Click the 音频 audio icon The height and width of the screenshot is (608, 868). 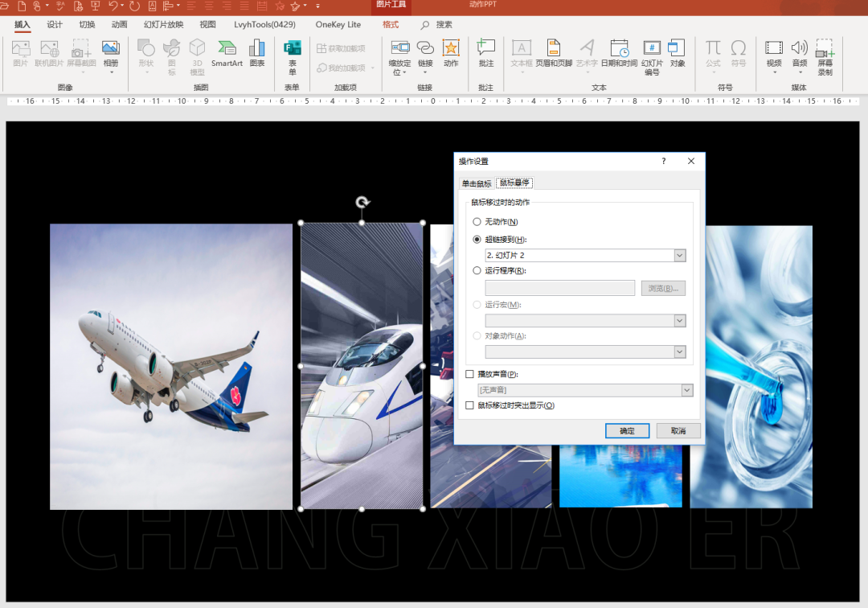[800, 49]
